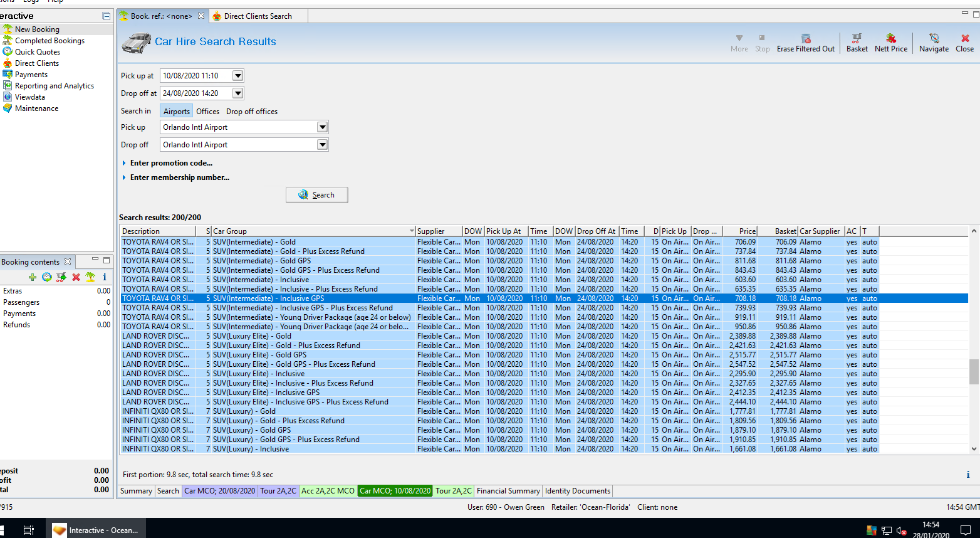Open the Acc 2A,2C MCO tab
This screenshot has width=980, height=538.
point(328,491)
